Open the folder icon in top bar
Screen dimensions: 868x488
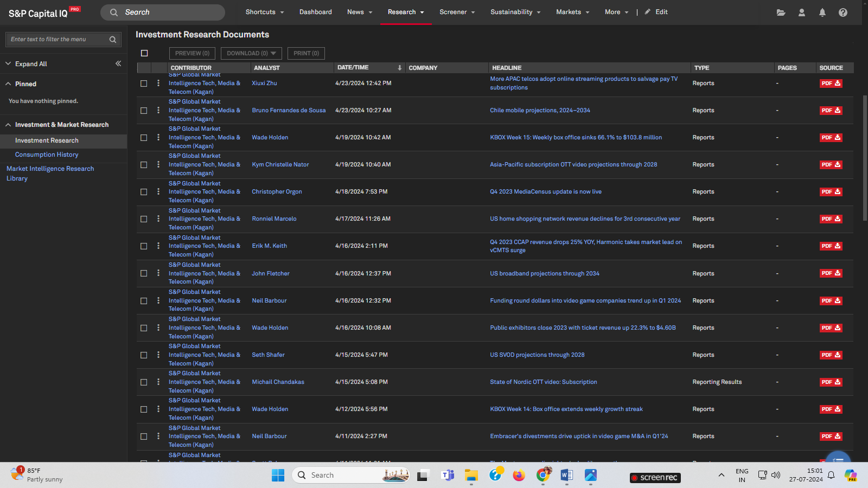click(x=781, y=12)
